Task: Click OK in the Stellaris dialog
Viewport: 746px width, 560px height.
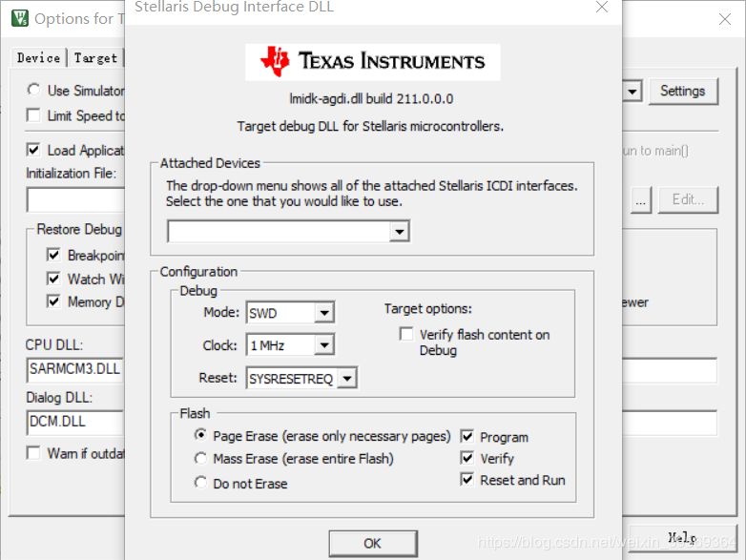Action: 373,544
